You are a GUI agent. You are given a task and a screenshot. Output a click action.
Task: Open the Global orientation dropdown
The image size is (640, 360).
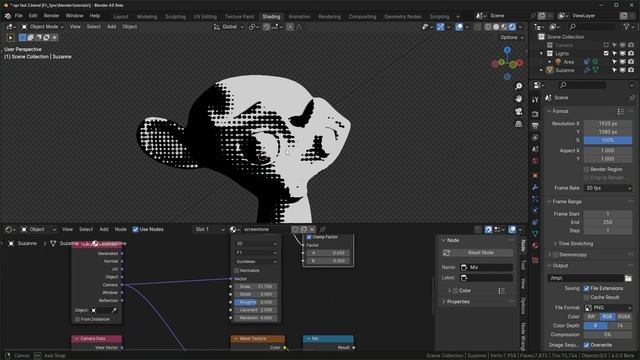tap(229, 27)
